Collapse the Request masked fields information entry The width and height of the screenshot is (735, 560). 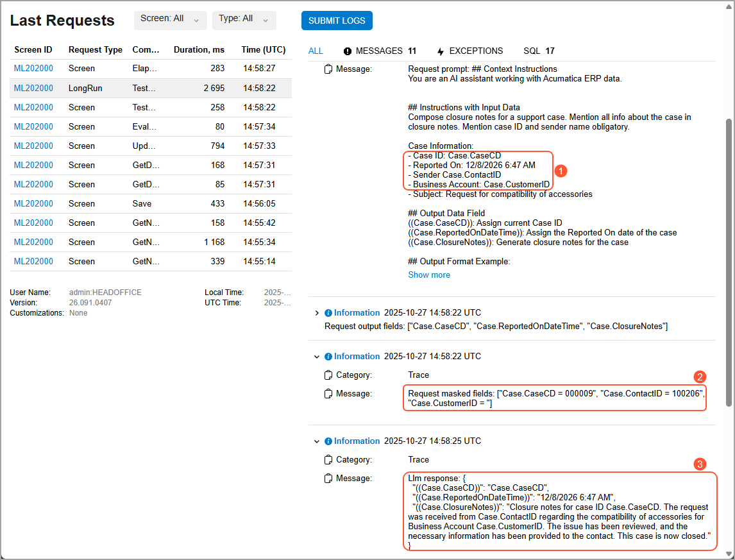coord(317,357)
